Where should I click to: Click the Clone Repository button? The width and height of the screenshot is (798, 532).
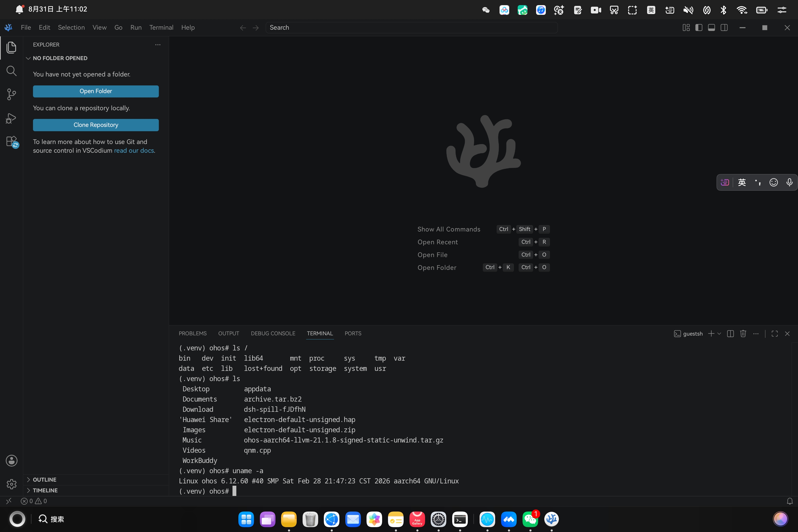[x=96, y=125]
